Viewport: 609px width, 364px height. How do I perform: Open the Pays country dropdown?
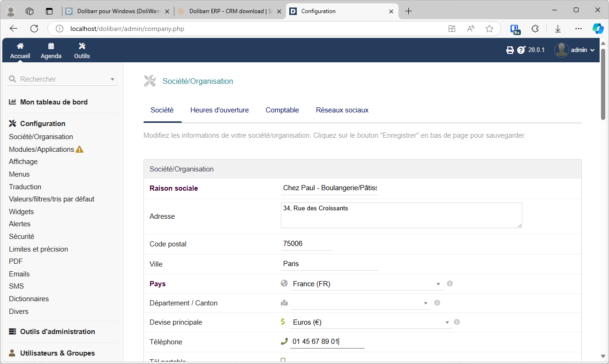(366, 284)
